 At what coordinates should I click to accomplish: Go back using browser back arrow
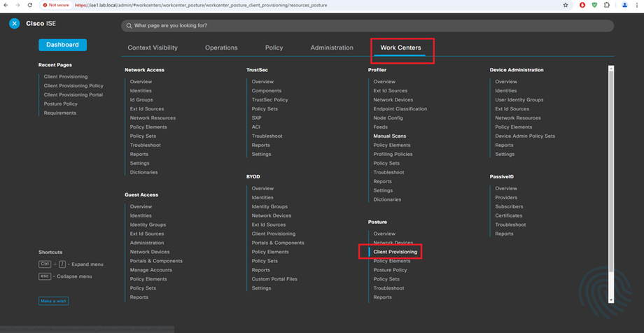pos(6,6)
